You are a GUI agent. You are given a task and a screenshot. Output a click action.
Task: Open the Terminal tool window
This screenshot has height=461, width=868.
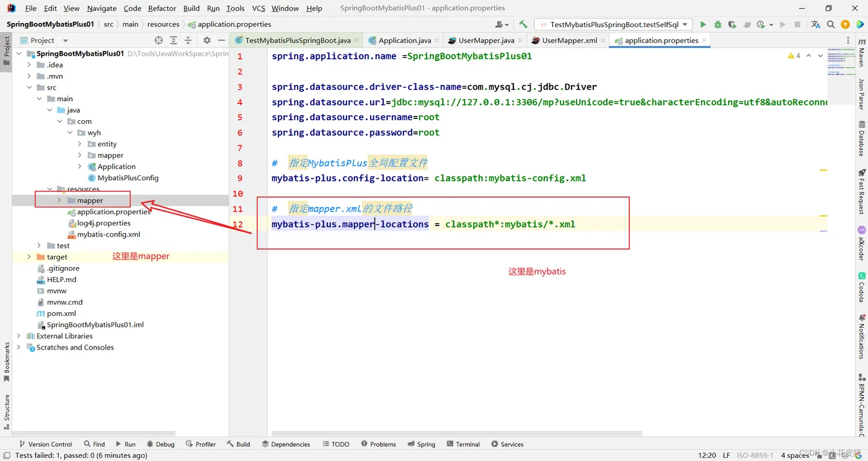[x=463, y=444]
